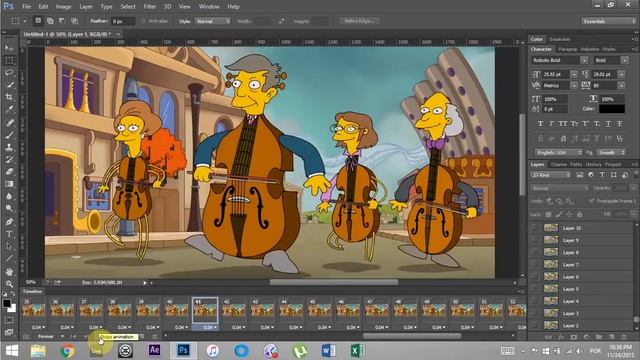Screen dimensions: 640x360
Task: Click the screen mode icon in toolbox
Action: [9, 332]
